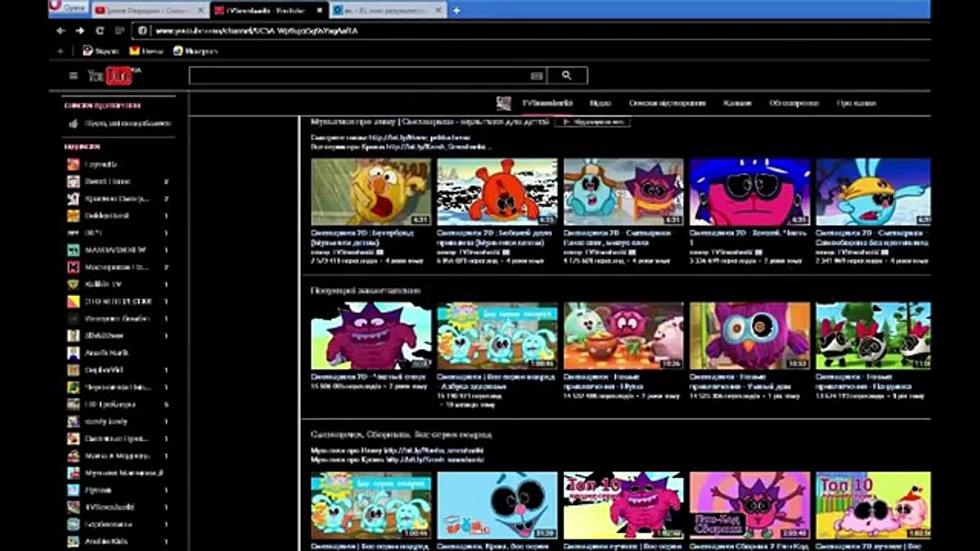This screenshot has height=551, width=980.
Task: Open the popular uploads section heading
Action: point(365,291)
